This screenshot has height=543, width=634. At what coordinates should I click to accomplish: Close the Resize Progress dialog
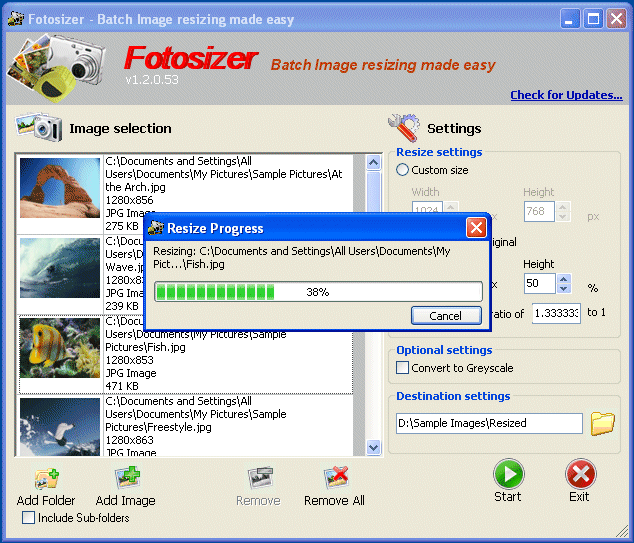pos(476,228)
